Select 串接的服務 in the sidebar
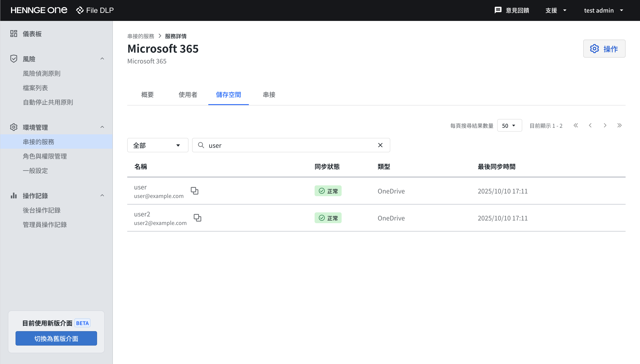Image resolution: width=640 pixels, height=364 pixels. (56, 142)
